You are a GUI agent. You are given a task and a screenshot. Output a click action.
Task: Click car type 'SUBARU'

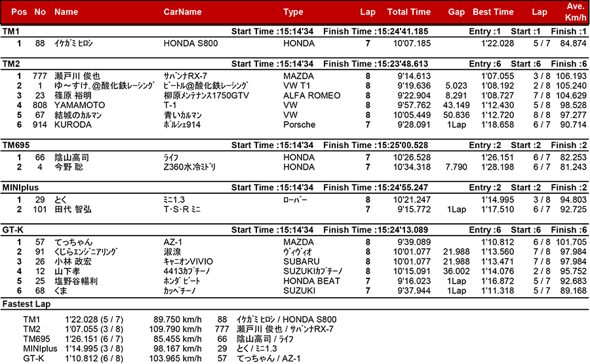pyautogui.click(x=302, y=263)
